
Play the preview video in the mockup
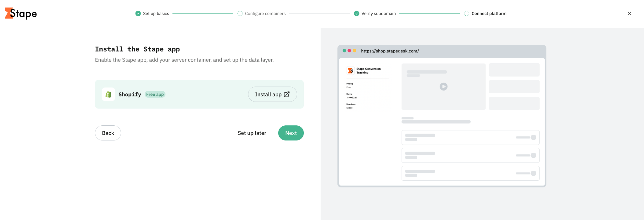pyautogui.click(x=443, y=86)
